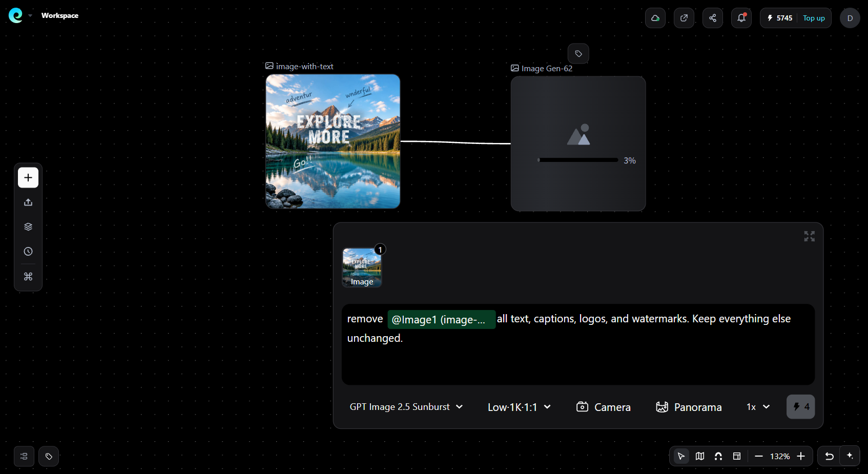
Task: Open the outline list icon at bottom left
Action: pos(24,457)
